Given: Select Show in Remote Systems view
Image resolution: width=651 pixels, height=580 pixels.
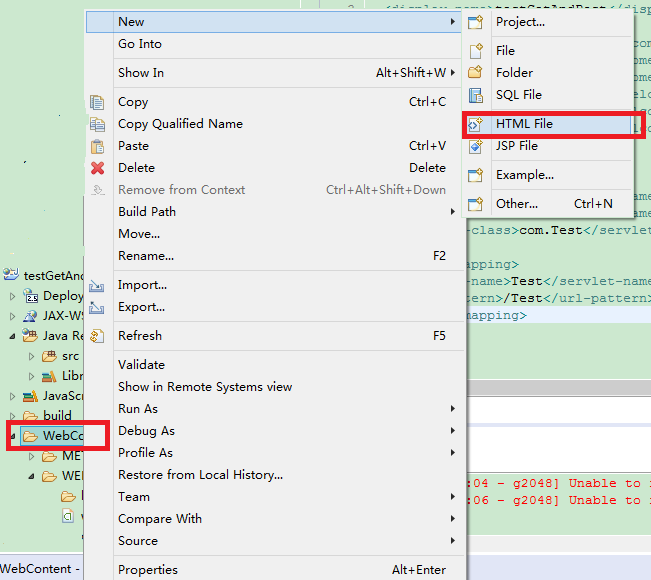Looking at the screenshot, I should tap(274, 387).
